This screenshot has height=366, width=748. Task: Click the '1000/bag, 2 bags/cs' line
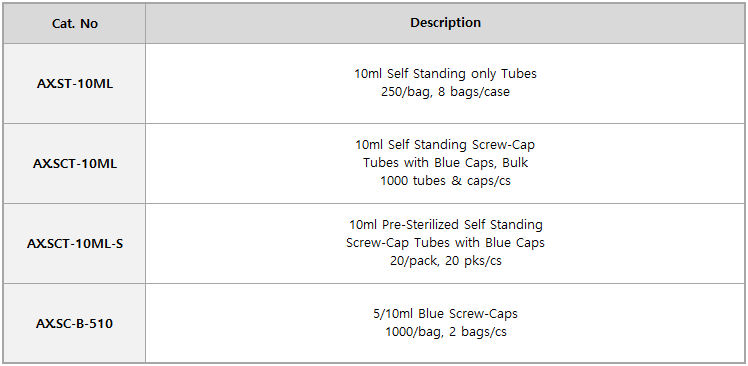pos(446,332)
